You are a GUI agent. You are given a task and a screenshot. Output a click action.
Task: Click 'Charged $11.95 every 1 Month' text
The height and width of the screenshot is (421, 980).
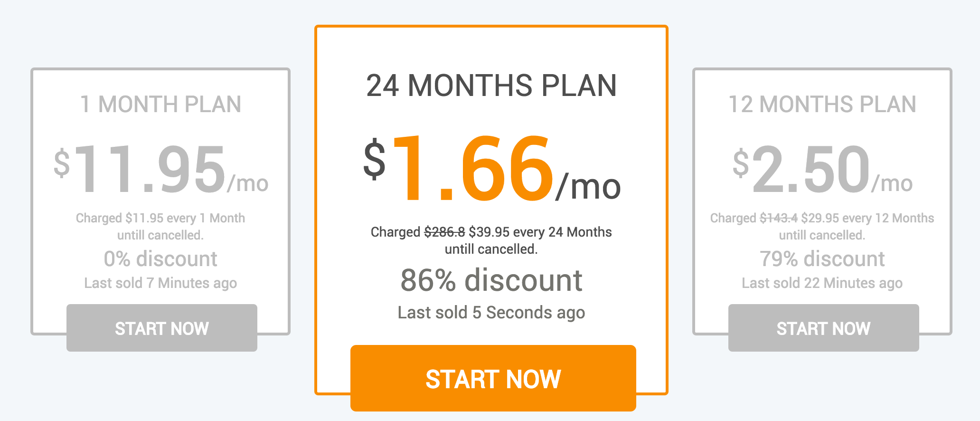click(x=160, y=218)
